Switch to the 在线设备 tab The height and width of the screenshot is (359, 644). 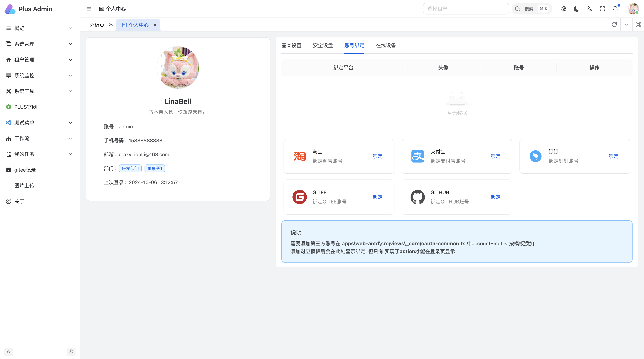point(386,45)
